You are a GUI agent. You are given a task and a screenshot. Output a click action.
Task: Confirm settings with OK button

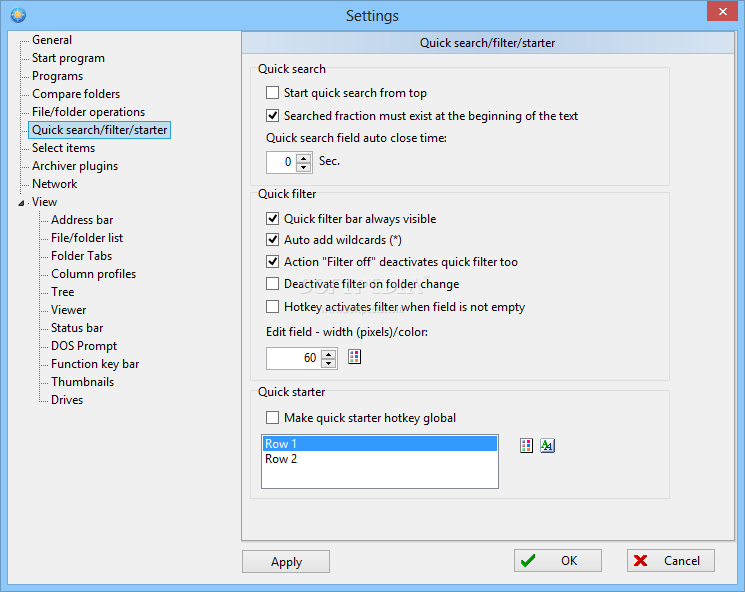tap(558, 561)
